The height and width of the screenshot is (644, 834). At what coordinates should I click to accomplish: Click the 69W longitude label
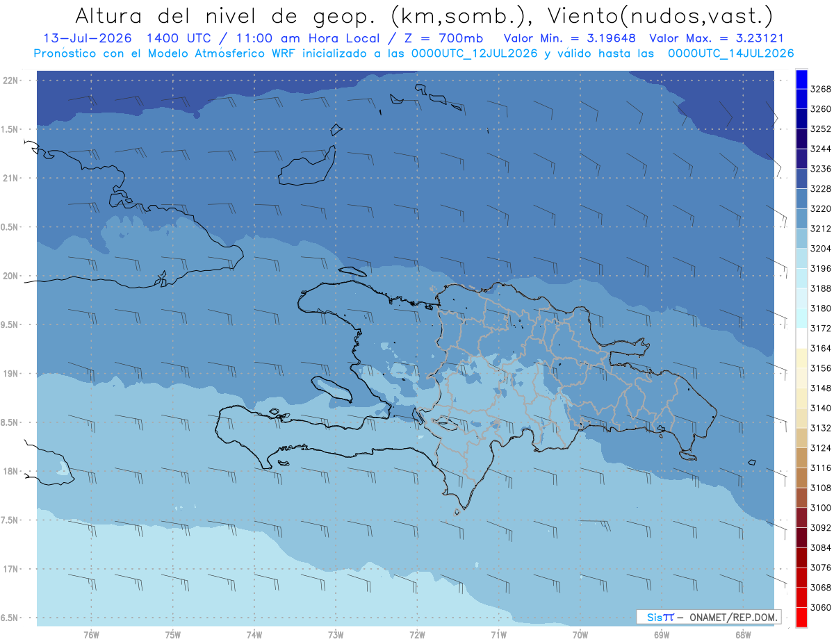[x=662, y=634]
